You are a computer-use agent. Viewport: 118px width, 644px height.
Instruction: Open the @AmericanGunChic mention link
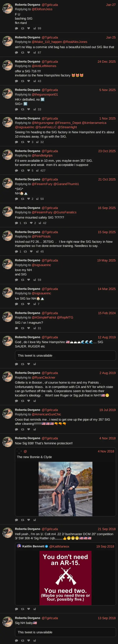click(x=46, y=414)
